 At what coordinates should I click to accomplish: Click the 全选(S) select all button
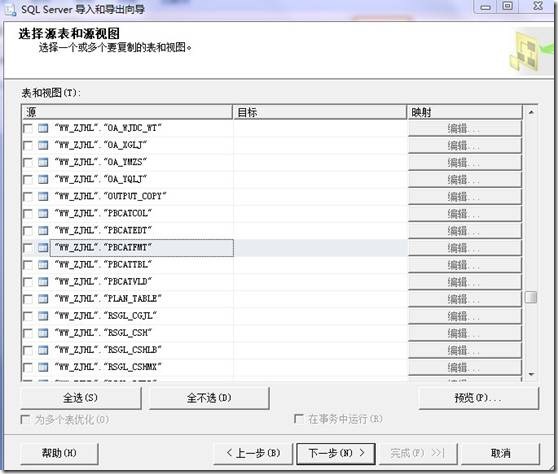click(x=81, y=398)
